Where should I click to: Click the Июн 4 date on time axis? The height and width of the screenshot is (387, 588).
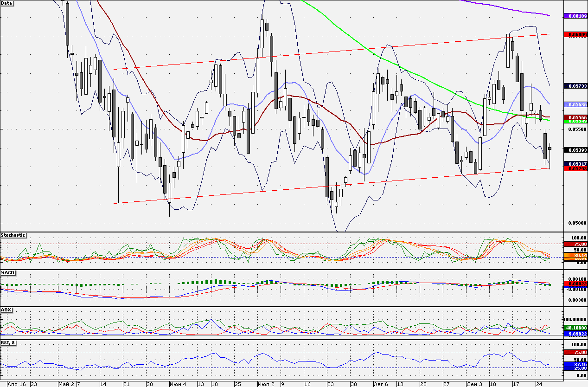[x=178, y=384]
